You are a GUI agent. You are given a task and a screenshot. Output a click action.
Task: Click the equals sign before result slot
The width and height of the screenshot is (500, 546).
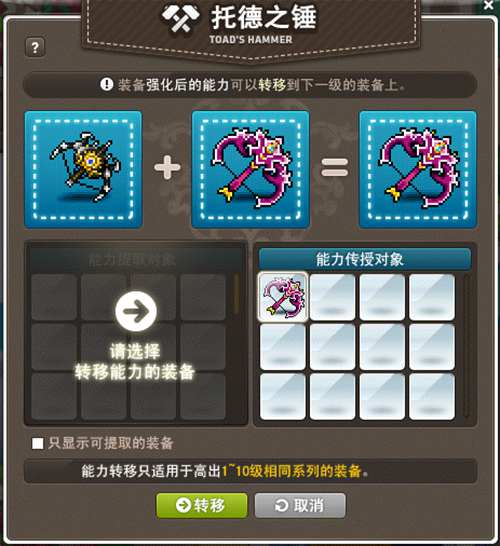(335, 167)
